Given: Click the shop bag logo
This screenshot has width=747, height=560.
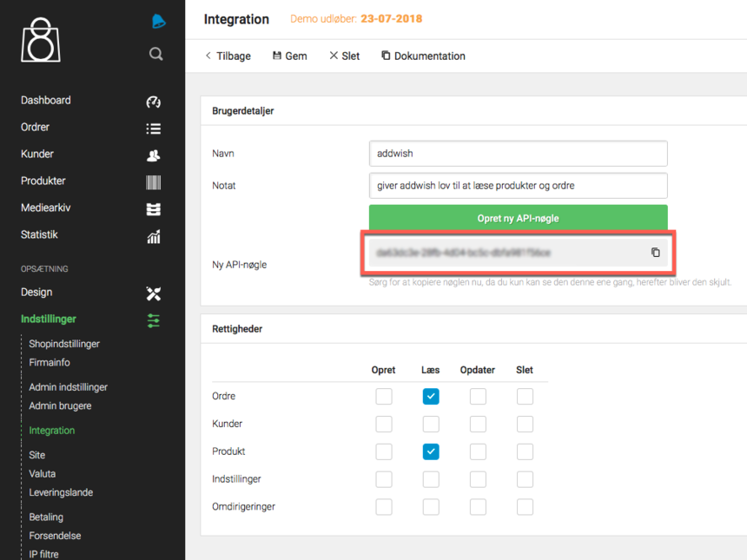Looking at the screenshot, I should [x=41, y=40].
